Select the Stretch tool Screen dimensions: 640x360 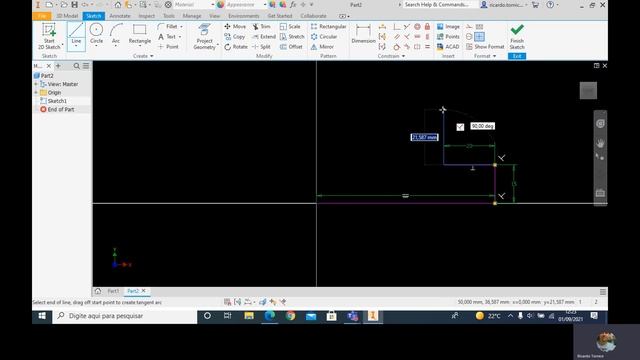(292, 37)
